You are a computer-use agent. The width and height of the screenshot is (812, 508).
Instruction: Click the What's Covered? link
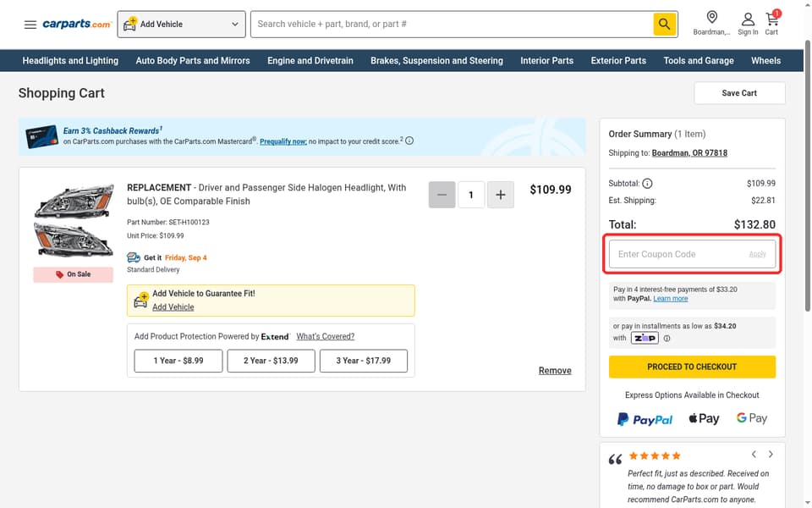click(325, 336)
